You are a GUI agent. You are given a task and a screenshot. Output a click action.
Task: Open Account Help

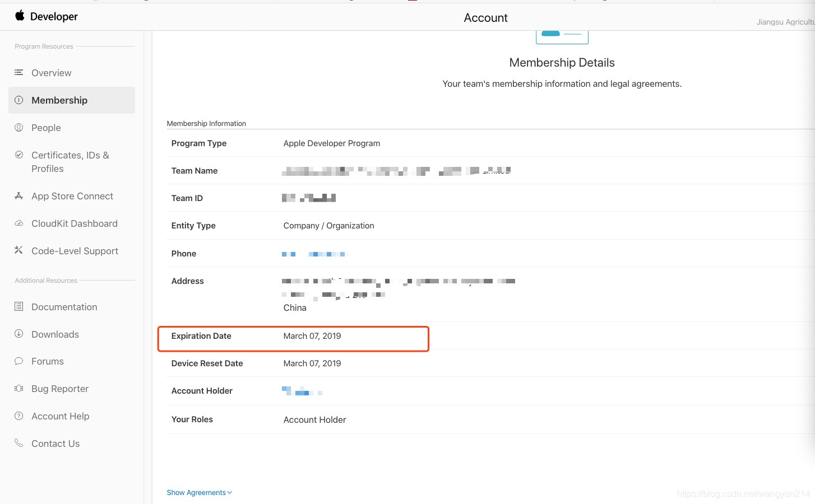61,416
